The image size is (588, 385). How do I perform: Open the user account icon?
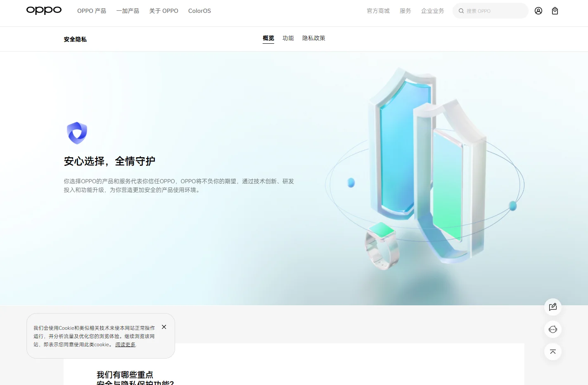(538, 11)
